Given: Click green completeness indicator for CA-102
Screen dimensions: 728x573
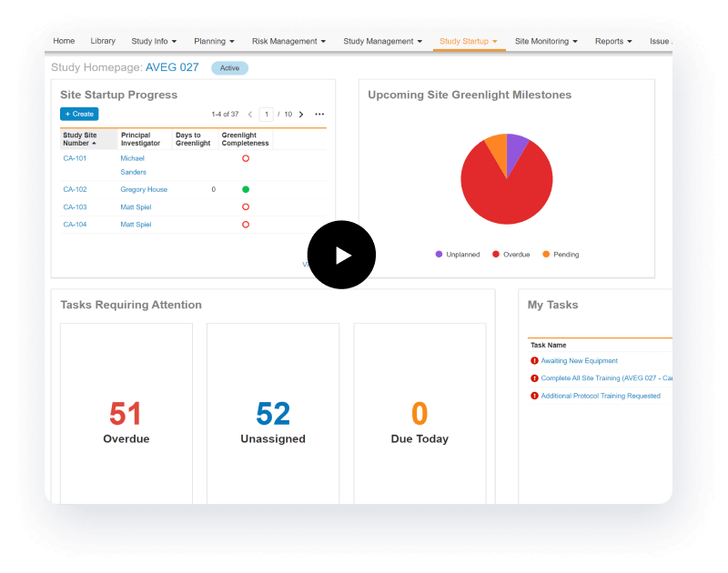Looking at the screenshot, I should pos(246,189).
